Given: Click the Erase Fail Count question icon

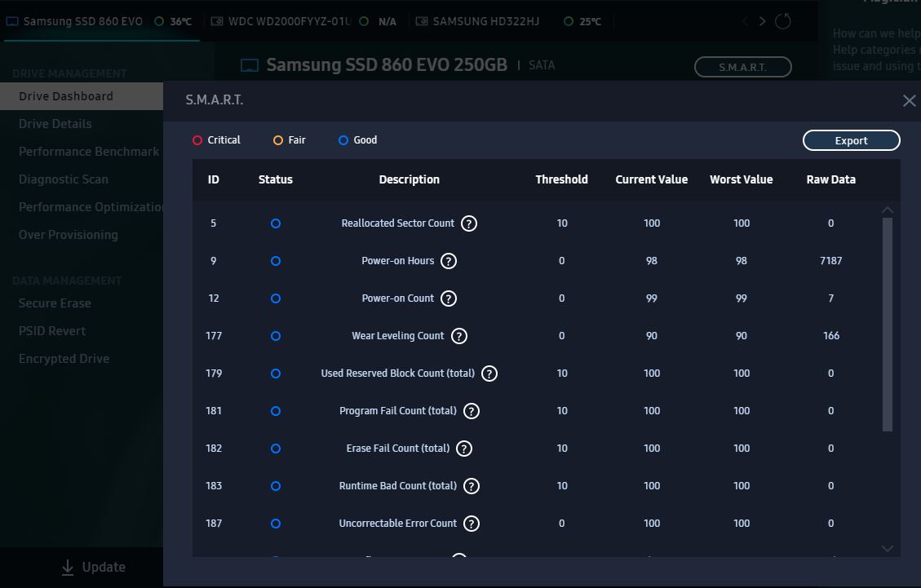Looking at the screenshot, I should (x=464, y=449).
